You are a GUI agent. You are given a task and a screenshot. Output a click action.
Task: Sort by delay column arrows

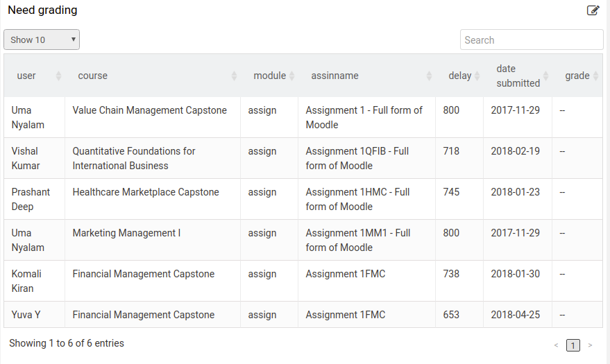[x=477, y=76]
